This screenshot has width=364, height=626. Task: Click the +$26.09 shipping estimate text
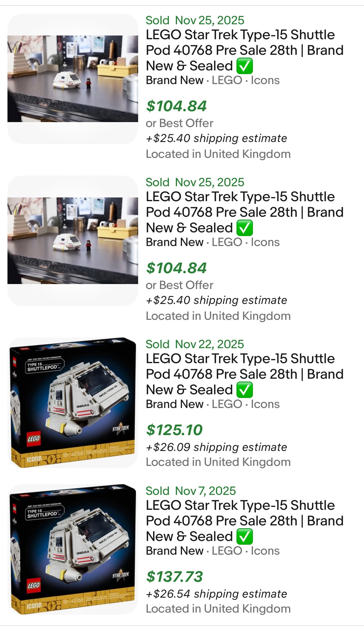(x=216, y=447)
